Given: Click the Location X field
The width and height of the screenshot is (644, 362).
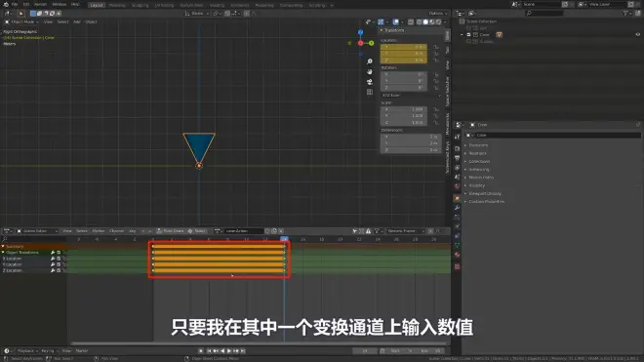Looking at the screenshot, I should tap(404, 47).
